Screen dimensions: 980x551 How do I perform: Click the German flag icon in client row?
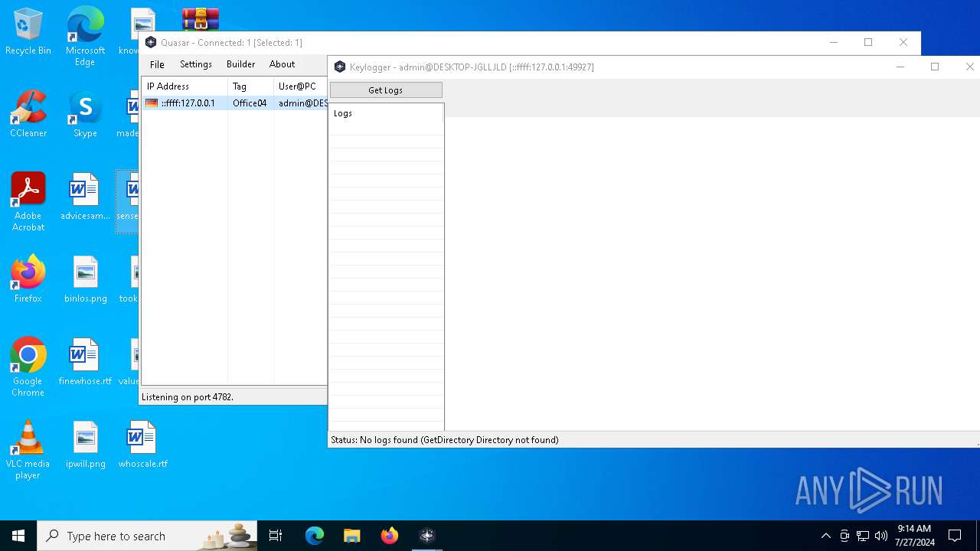click(152, 103)
